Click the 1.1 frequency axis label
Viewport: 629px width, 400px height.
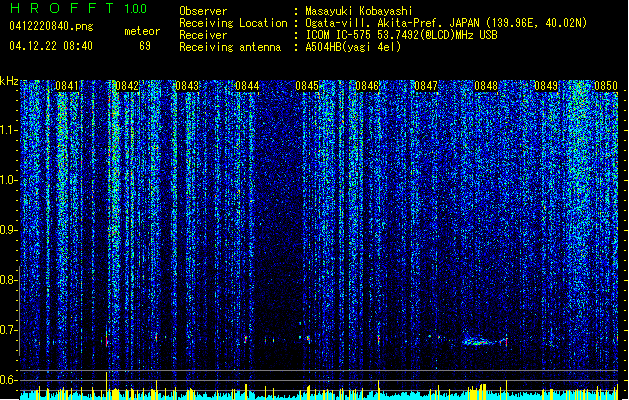tap(8, 130)
